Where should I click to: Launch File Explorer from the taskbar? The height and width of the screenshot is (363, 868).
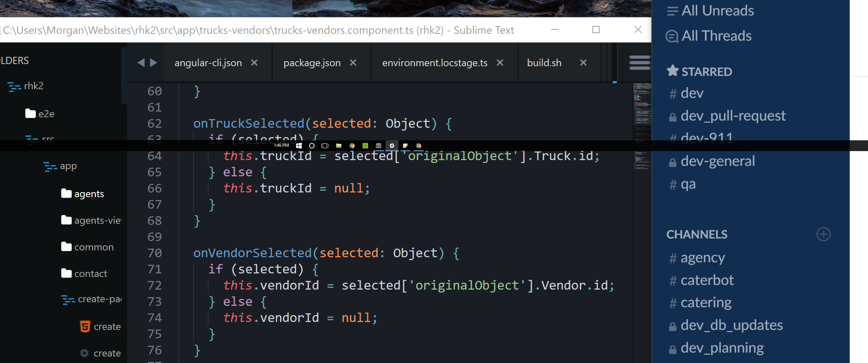point(339,145)
